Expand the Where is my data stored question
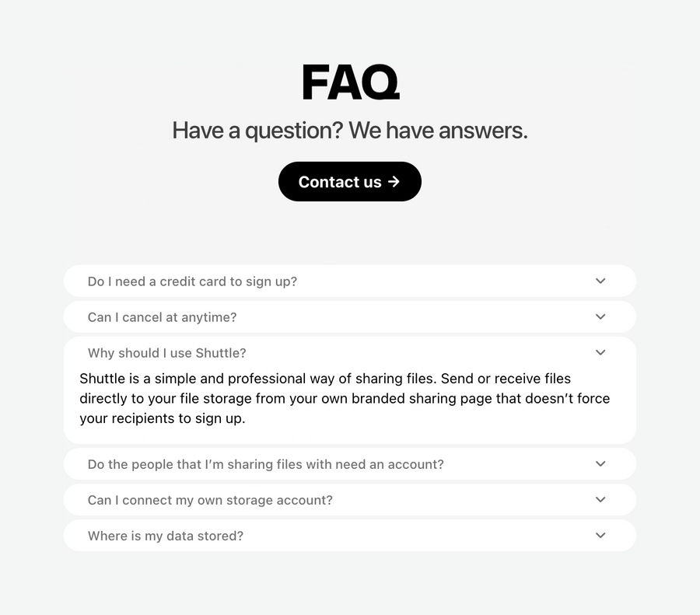700x615 pixels. tap(165, 535)
